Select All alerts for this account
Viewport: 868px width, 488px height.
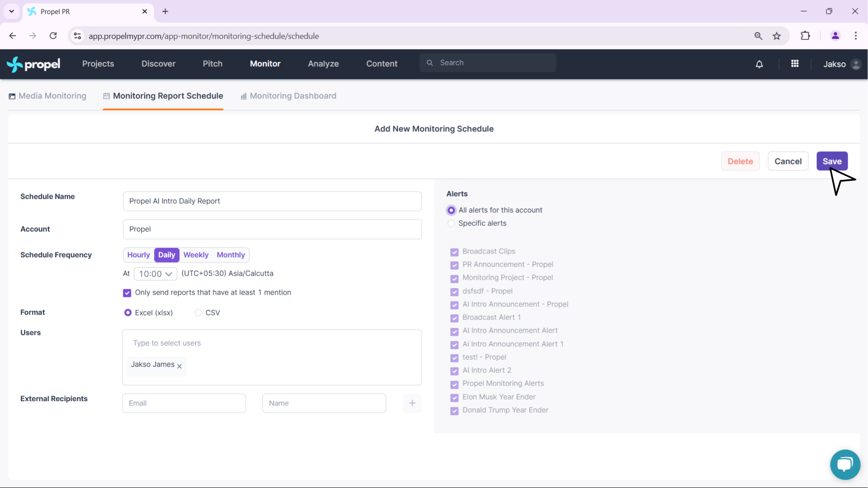pyautogui.click(x=451, y=210)
